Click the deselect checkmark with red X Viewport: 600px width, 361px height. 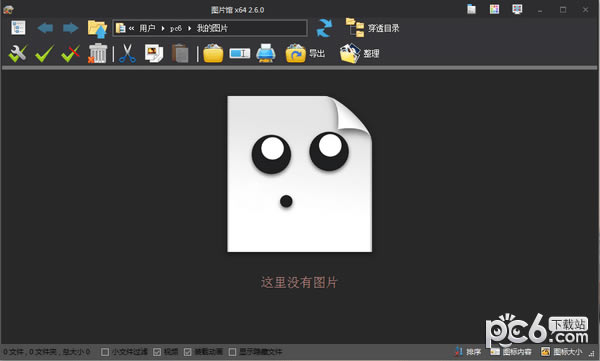(70, 53)
